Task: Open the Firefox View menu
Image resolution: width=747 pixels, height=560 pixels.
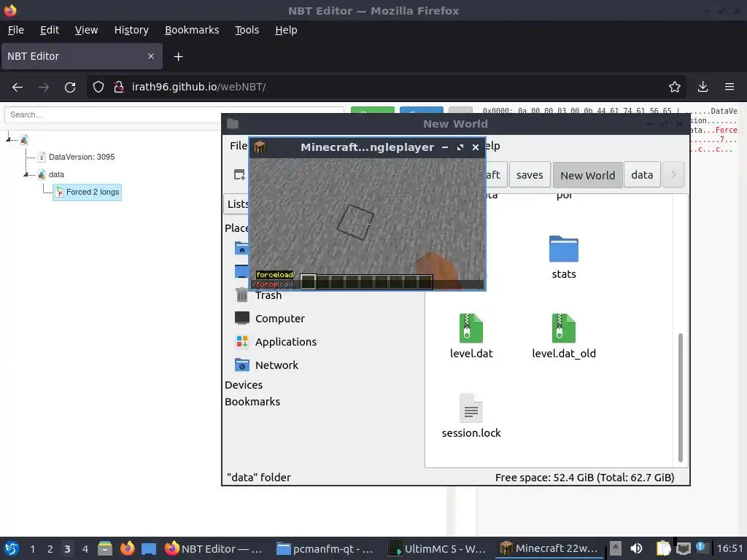Action: (86, 30)
